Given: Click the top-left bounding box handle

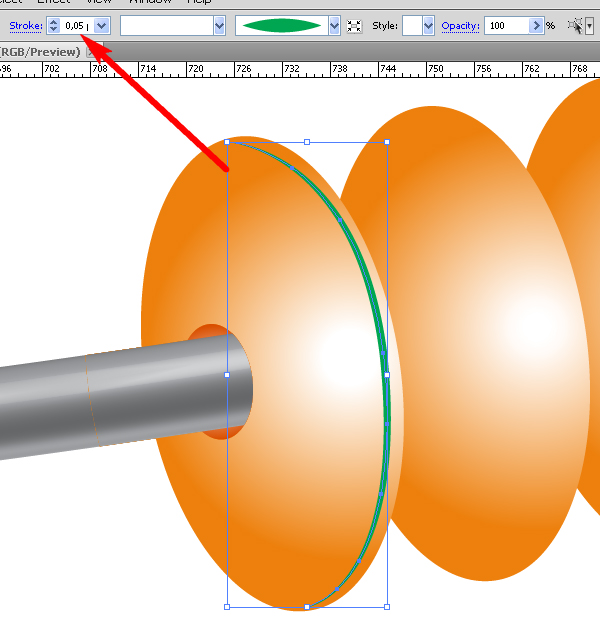Looking at the screenshot, I should pyautogui.click(x=227, y=142).
